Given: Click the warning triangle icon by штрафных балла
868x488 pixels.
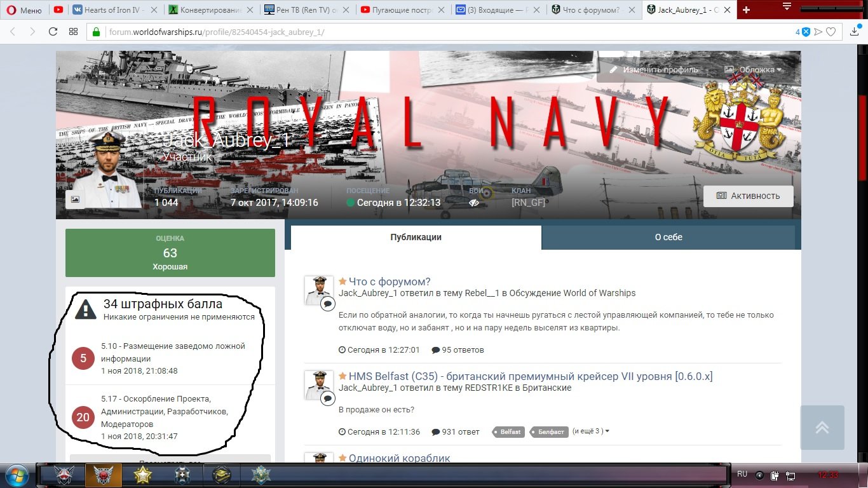Looking at the screenshot, I should (85, 309).
